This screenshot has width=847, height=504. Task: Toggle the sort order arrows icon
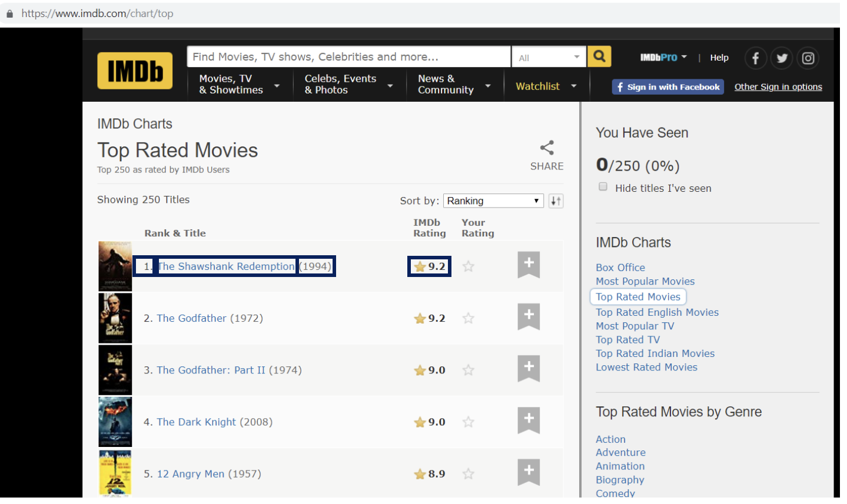556,201
